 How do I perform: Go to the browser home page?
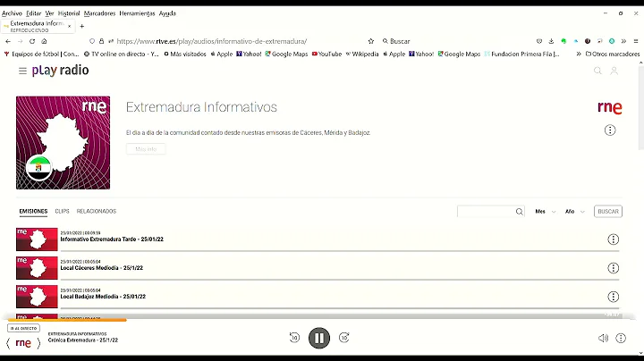click(45, 41)
